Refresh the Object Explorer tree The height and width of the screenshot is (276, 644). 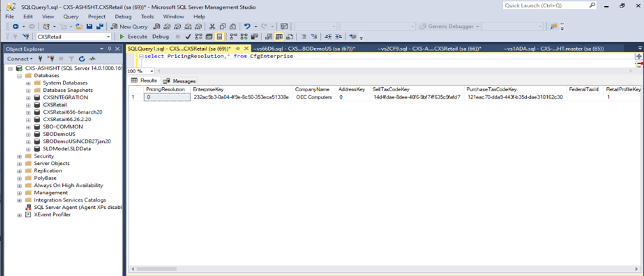82,59
